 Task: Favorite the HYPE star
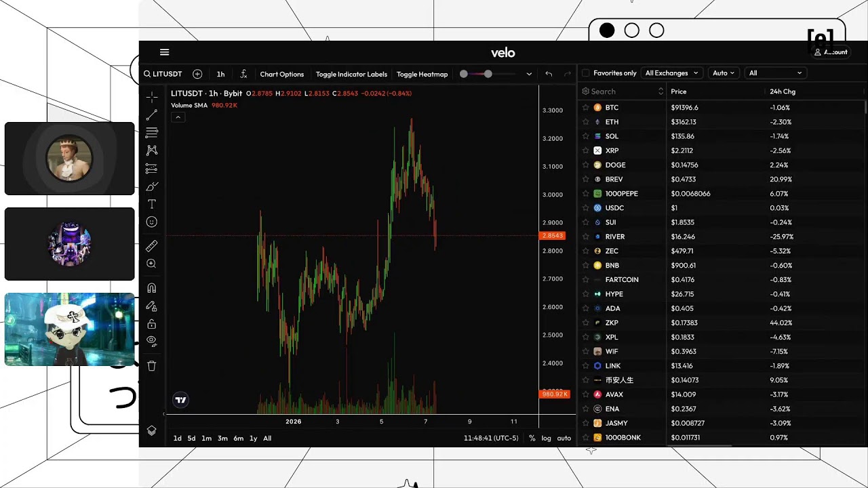point(586,294)
